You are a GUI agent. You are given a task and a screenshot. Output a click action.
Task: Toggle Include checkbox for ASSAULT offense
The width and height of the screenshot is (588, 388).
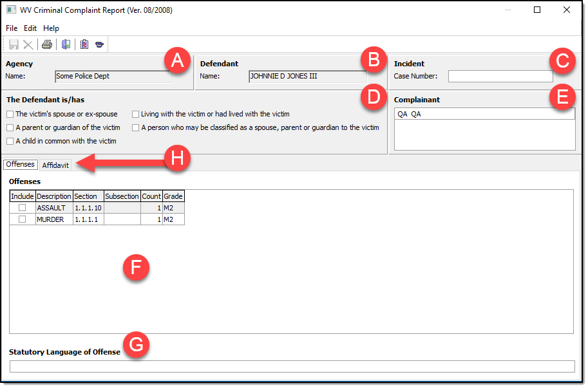click(23, 208)
